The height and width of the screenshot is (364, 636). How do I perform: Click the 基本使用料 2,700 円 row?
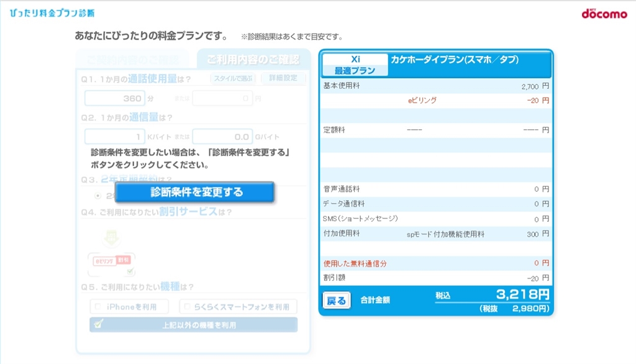pyautogui.click(x=436, y=86)
